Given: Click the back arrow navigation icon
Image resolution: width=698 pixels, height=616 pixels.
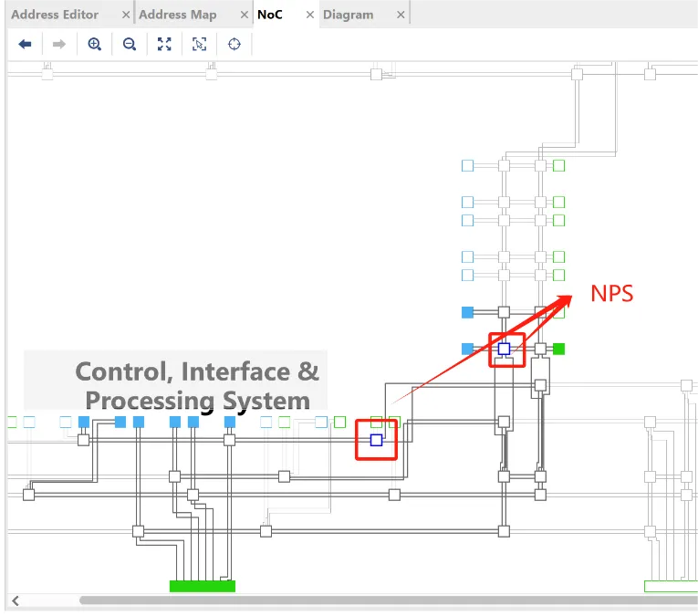Looking at the screenshot, I should tap(26, 44).
